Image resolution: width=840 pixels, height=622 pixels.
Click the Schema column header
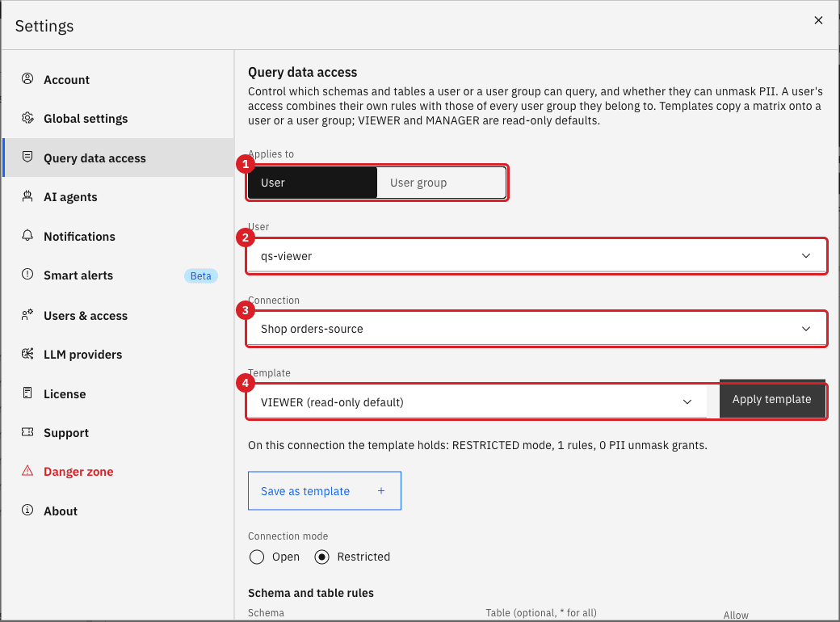click(267, 613)
